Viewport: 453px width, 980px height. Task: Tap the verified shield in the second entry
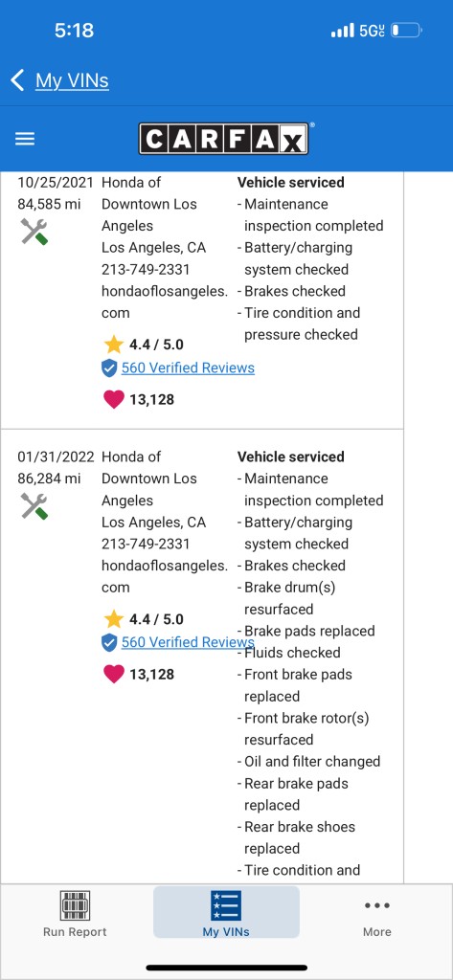point(109,642)
